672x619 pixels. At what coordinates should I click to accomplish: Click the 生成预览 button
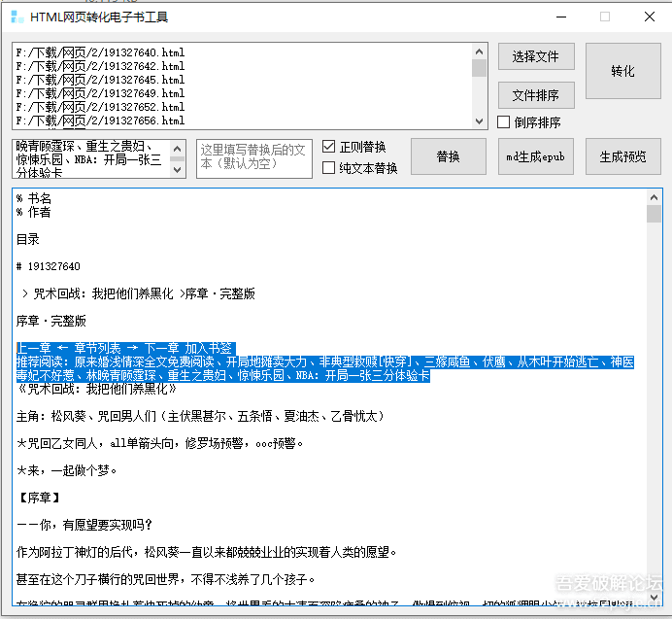pos(622,156)
